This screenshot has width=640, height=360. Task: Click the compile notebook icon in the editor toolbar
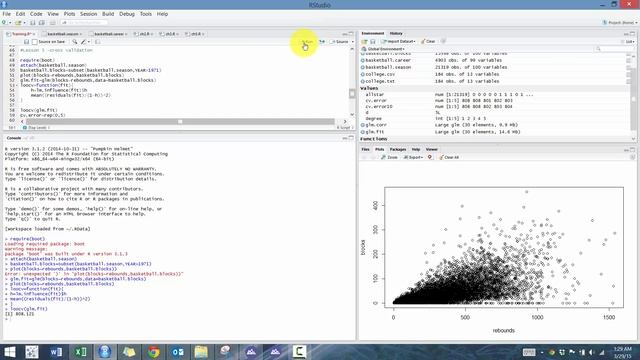[x=98, y=42]
